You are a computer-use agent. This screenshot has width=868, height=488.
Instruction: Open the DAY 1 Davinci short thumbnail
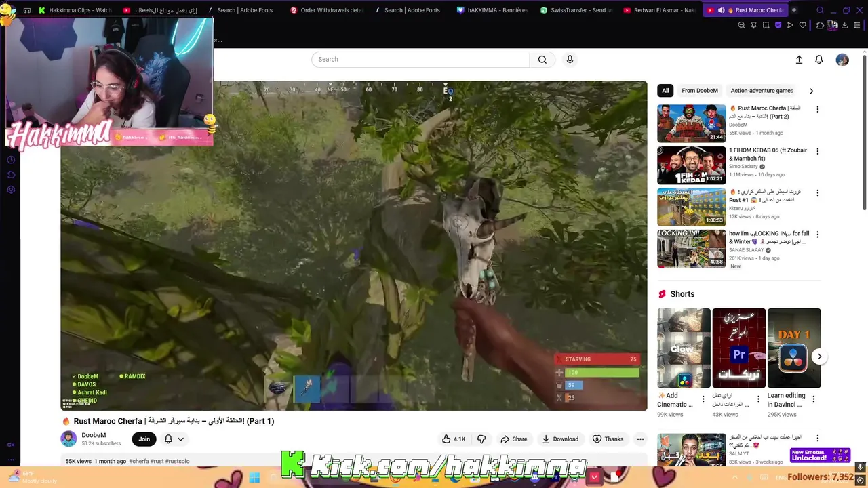pos(794,348)
